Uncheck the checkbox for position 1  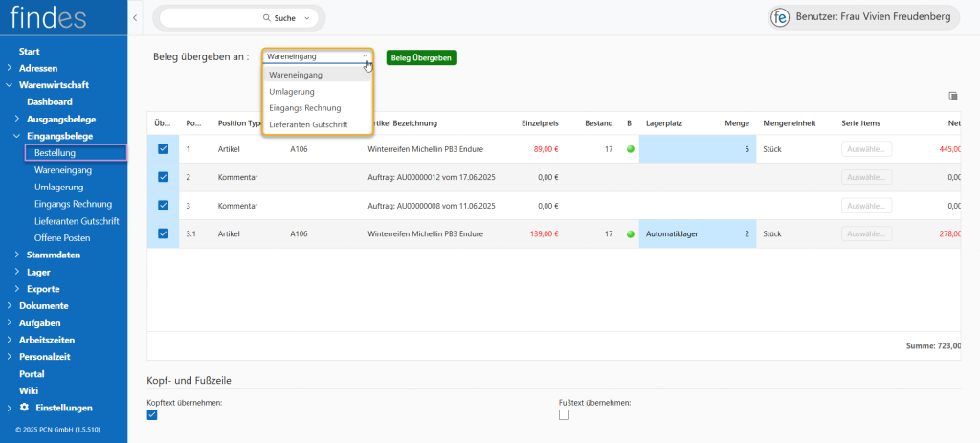click(163, 149)
